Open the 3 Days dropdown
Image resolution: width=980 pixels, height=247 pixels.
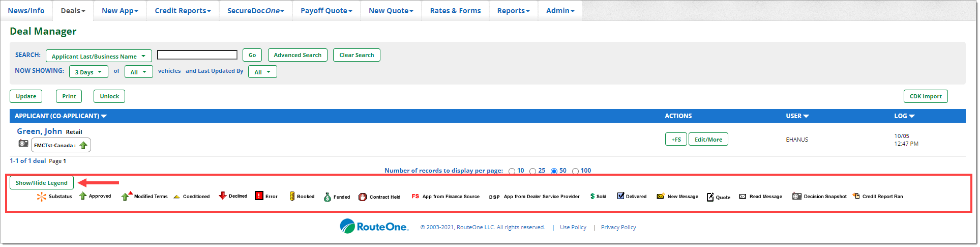(88, 72)
